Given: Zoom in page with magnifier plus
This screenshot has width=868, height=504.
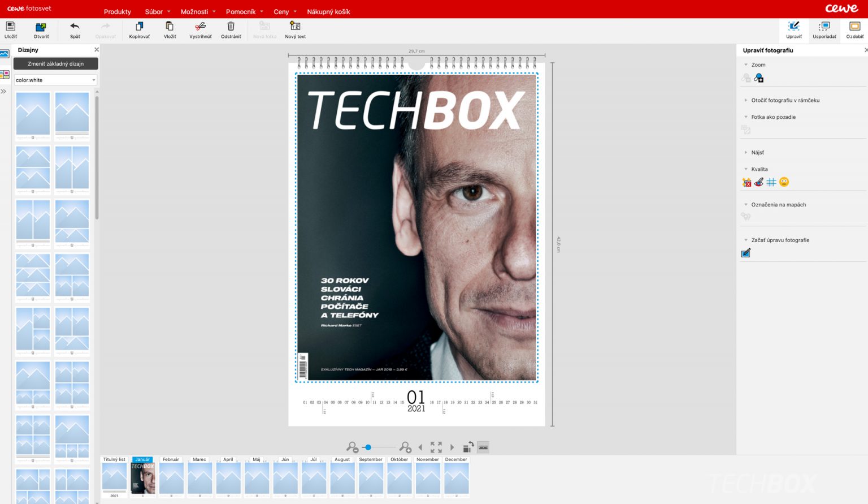Looking at the screenshot, I should (x=405, y=447).
